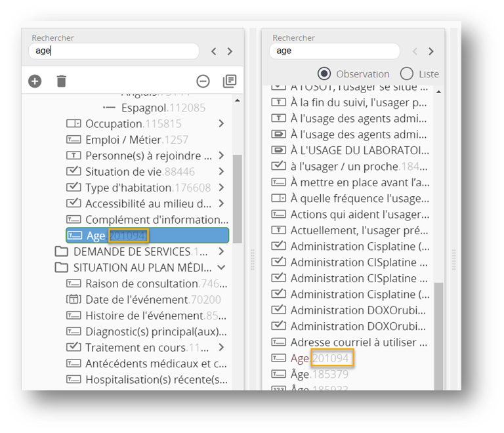Collapse the SITUATION AU PLAN MÉDICAL folder

click(221, 268)
